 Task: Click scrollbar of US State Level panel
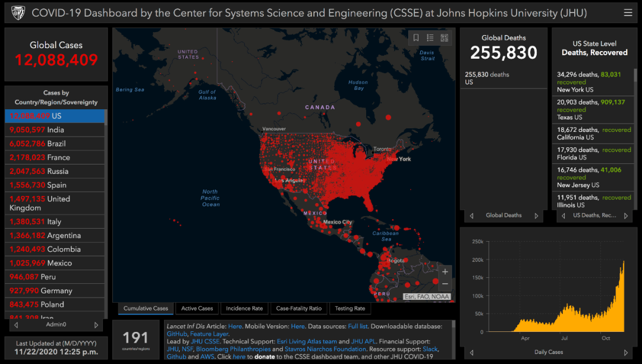(x=635, y=75)
